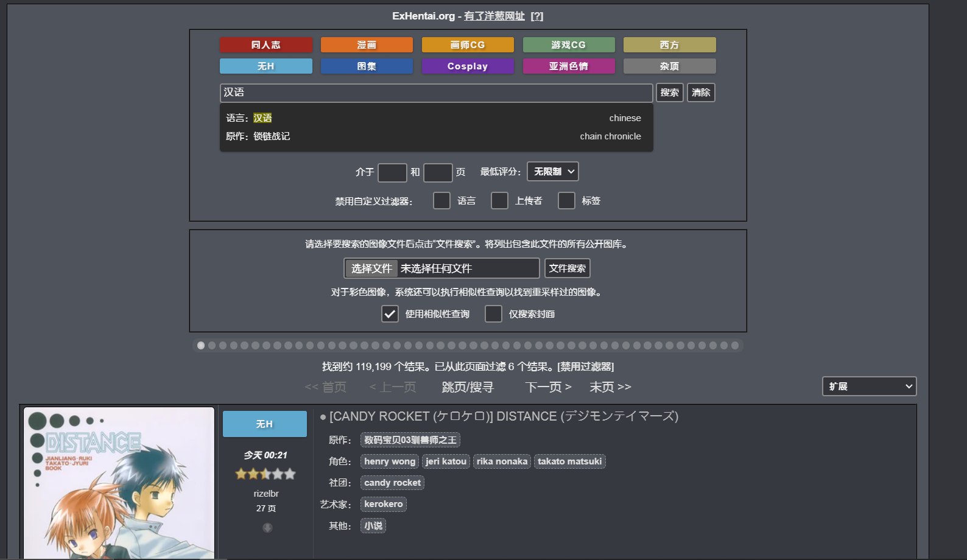Image resolution: width=967 pixels, height=560 pixels.
Task: Focus the minimum page count field
Action: (x=392, y=172)
